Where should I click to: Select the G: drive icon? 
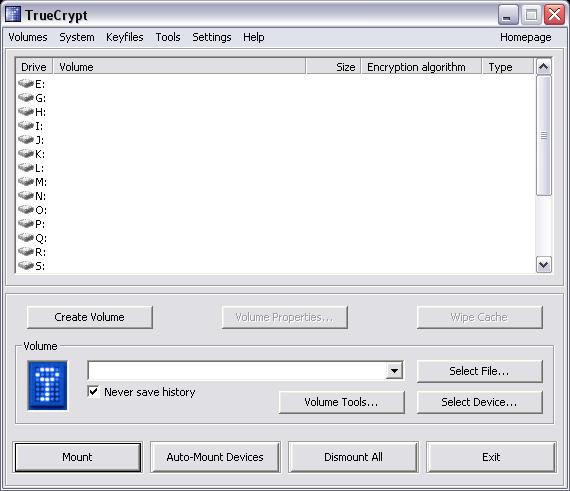coord(26,97)
